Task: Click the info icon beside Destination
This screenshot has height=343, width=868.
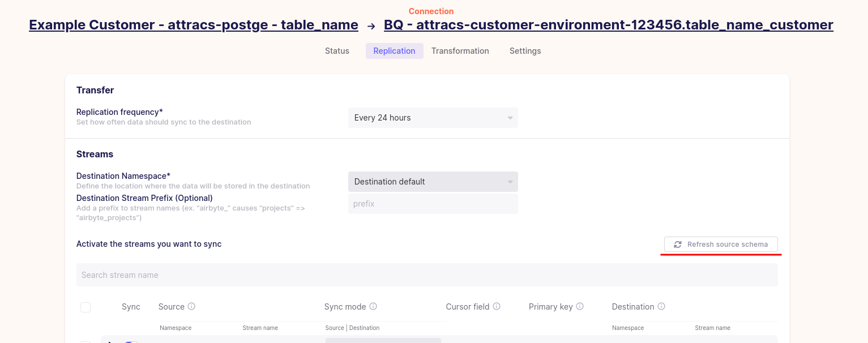Action: click(x=661, y=306)
